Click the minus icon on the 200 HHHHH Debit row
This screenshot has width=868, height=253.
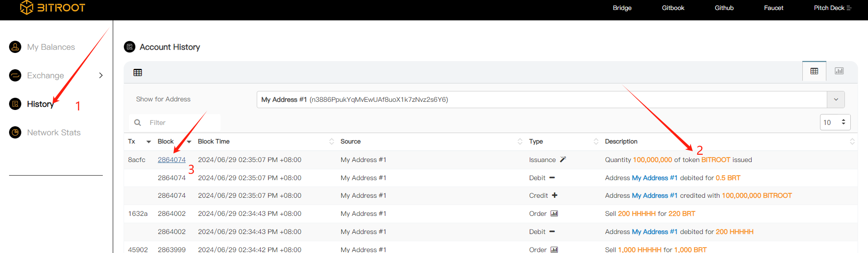[552, 232]
